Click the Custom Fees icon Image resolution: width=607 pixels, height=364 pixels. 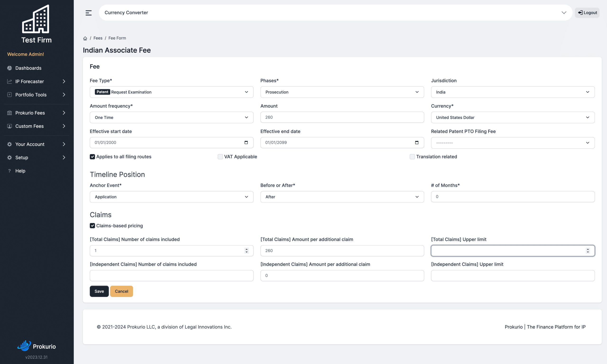point(9,126)
